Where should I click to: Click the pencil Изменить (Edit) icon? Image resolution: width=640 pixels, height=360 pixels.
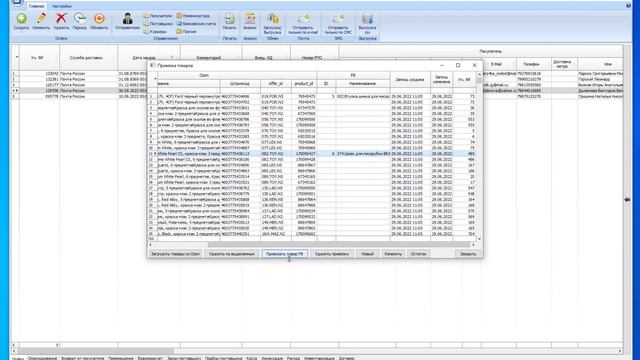41,18
